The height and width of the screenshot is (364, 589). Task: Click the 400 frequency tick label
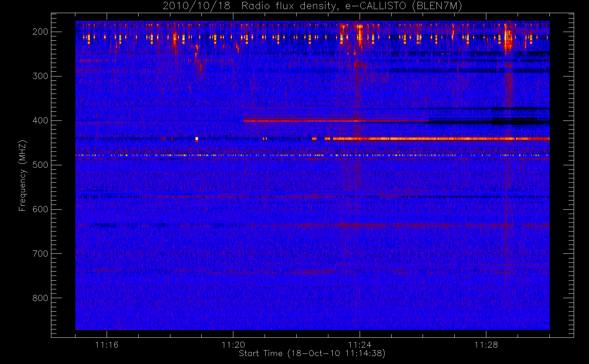[40, 120]
